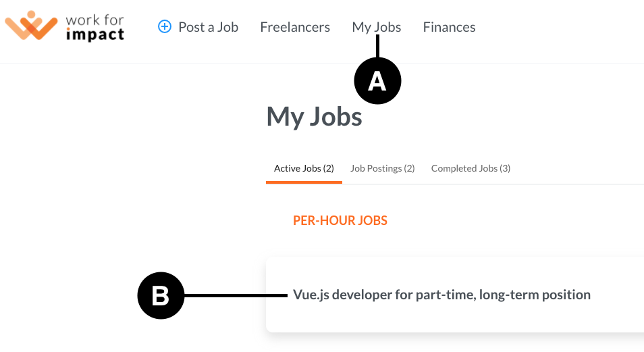This screenshot has width=644, height=352.
Task: Click the black circle marker labeled A
Action: tap(377, 80)
